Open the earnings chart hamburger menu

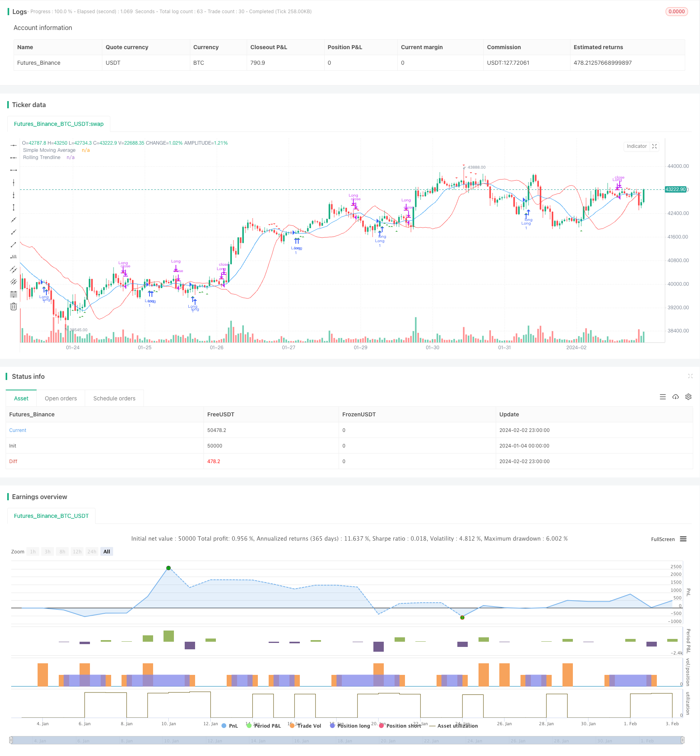coord(683,539)
